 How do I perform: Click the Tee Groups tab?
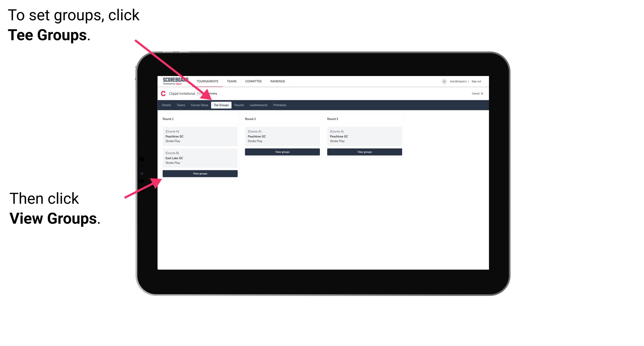click(x=221, y=105)
